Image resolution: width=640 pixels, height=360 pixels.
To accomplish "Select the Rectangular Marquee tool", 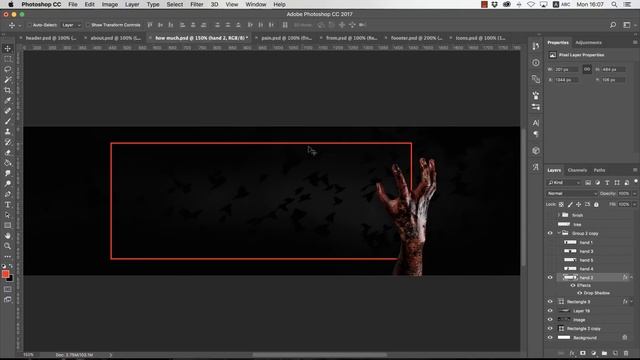I will click(8, 59).
